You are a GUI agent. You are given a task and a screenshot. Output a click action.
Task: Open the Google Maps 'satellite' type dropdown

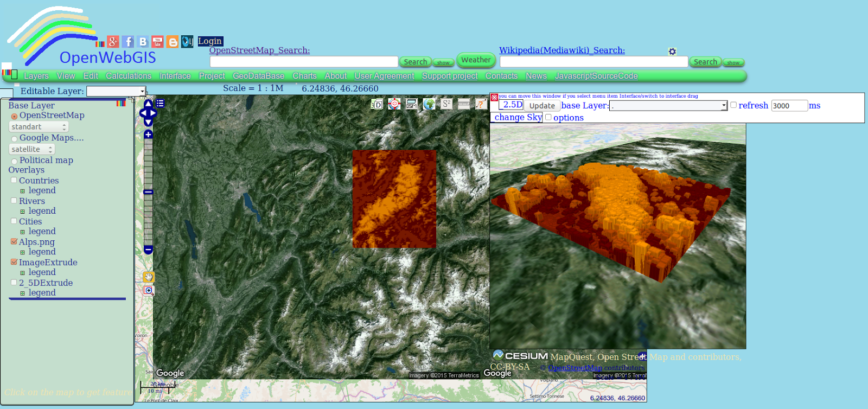tap(32, 149)
